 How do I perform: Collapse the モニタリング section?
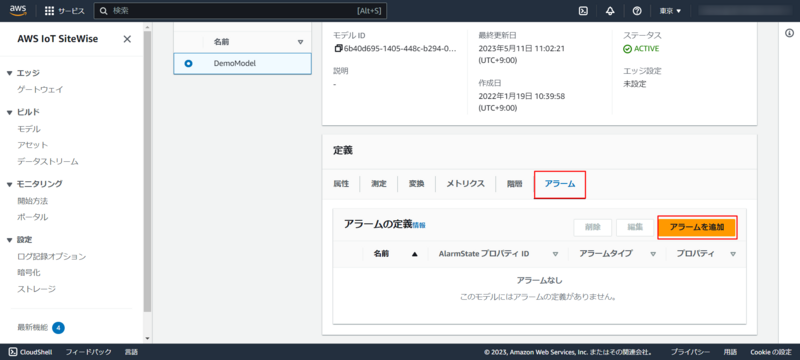(9, 184)
